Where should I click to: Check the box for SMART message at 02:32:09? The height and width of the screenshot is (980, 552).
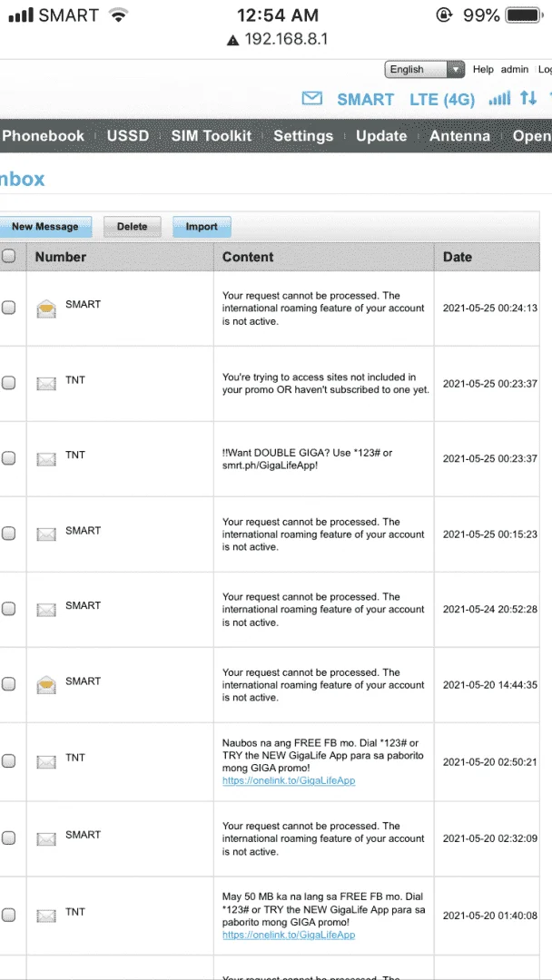[8, 838]
